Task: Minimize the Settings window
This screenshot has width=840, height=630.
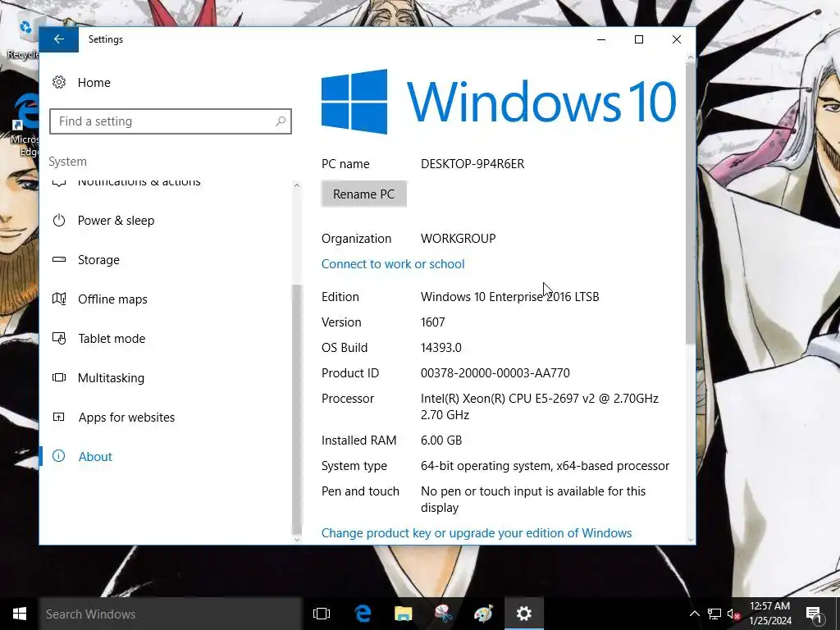Action: pos(601,39)
